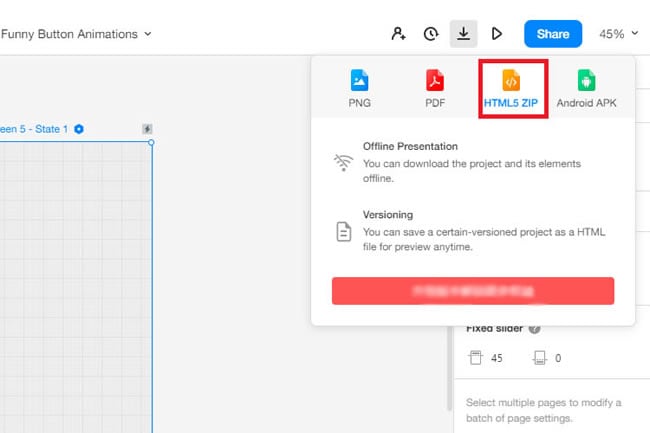The height and width of the screenshot is (433, 650).
Task: Click the settings gear beside State 1
Action: pyautogui.click(x=79, y=129)
